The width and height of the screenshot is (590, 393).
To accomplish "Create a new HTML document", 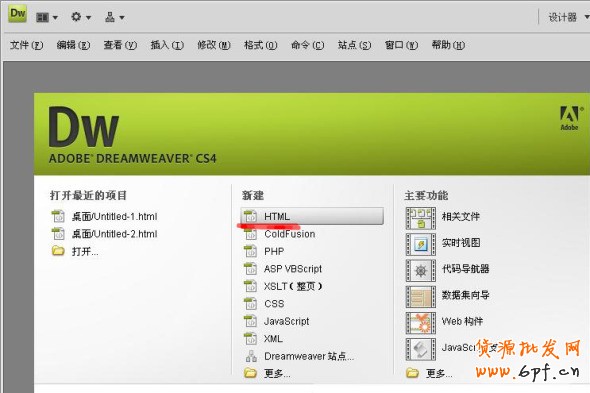I will (312, 216).
